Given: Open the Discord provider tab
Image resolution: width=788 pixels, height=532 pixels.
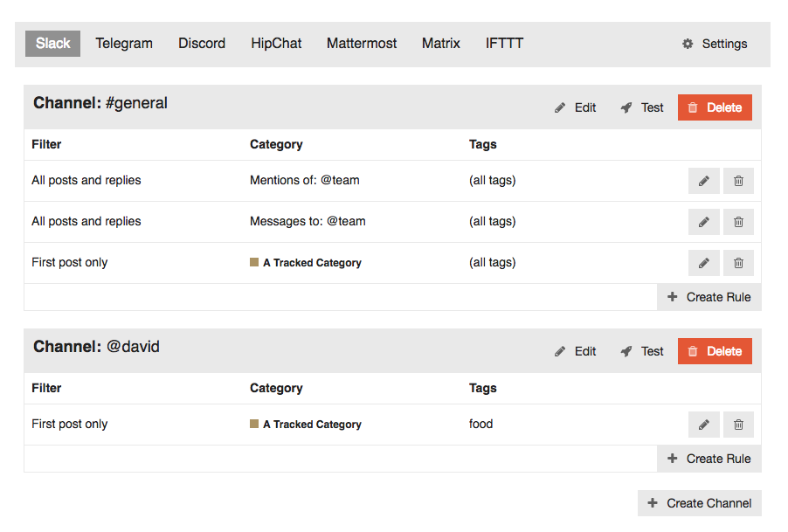Looking at the screenshot, I should click(202, 44).
